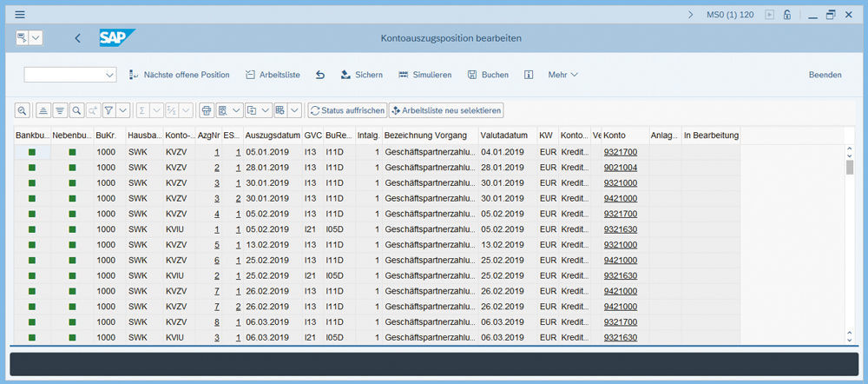
Task: Sort the list descending
Action: pos(60,111)
